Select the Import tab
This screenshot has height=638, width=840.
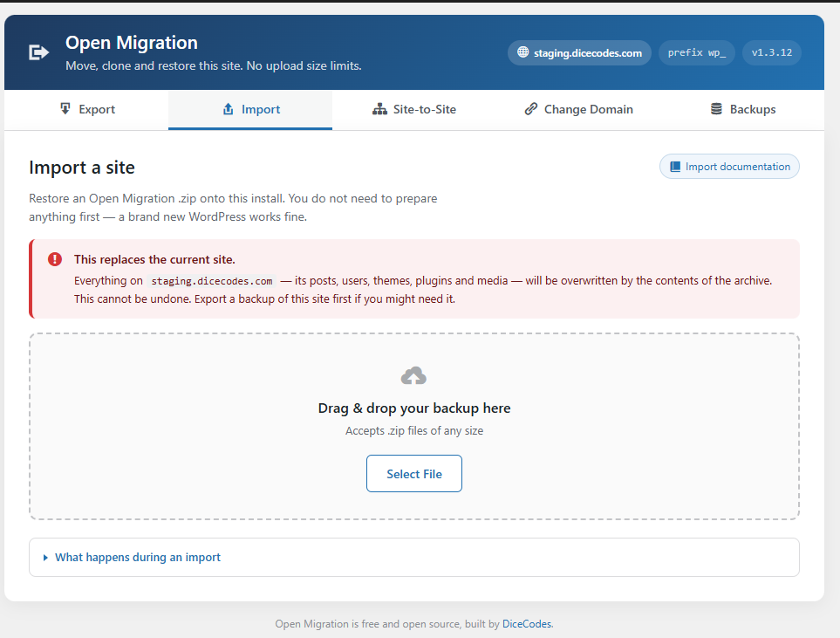[x=250, y=109]
